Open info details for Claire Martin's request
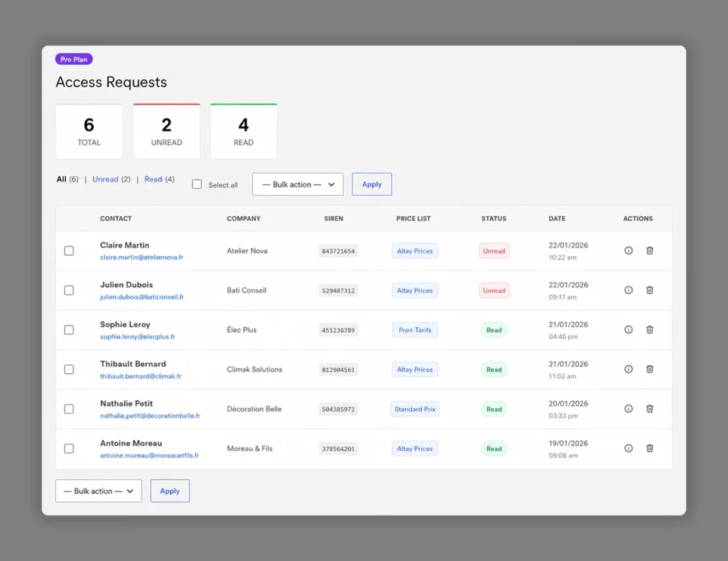Image resolution: width=728 pixels, height=561 pixels. tap(628, 251)
